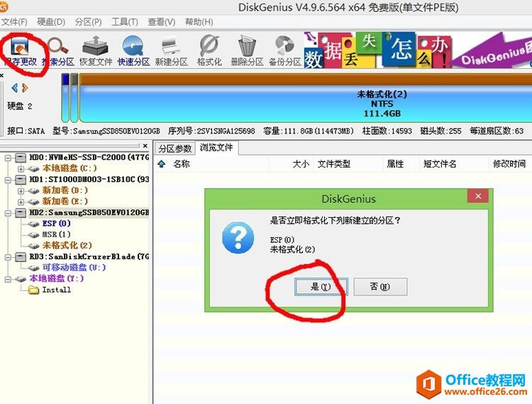Collapse the HD2 Samsung SSD node

[x=8, y=213]
